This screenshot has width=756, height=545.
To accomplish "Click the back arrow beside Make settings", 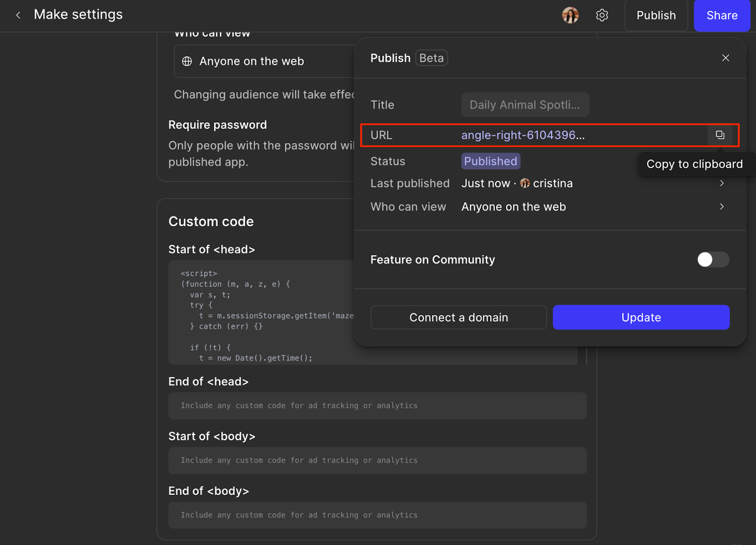I will (18, 15).
